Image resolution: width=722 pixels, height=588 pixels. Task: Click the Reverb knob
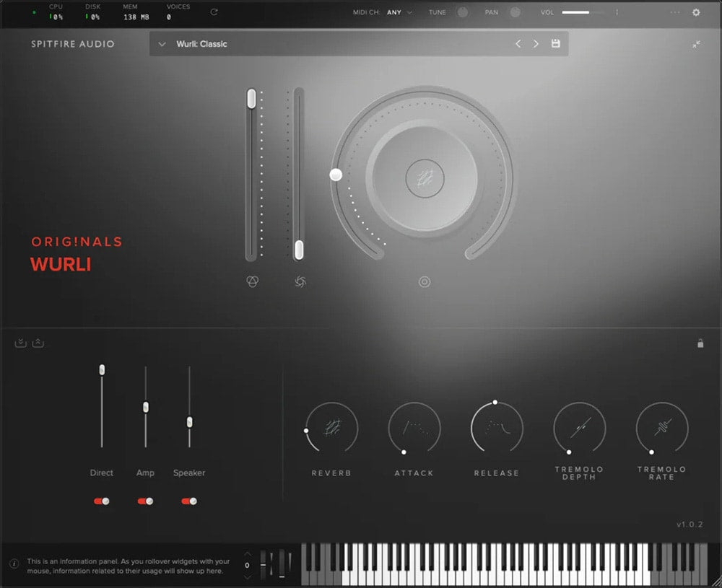[x=331, y=429]
